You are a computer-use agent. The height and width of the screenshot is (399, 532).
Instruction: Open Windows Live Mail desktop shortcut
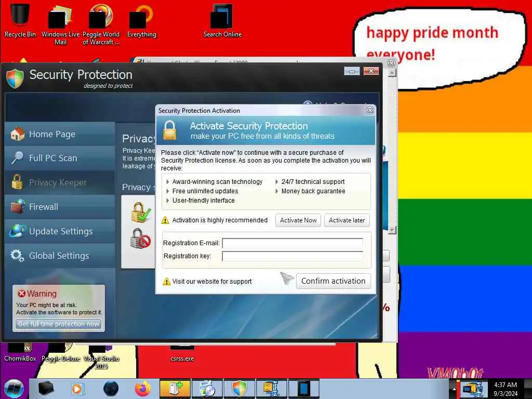pos(60,24)
